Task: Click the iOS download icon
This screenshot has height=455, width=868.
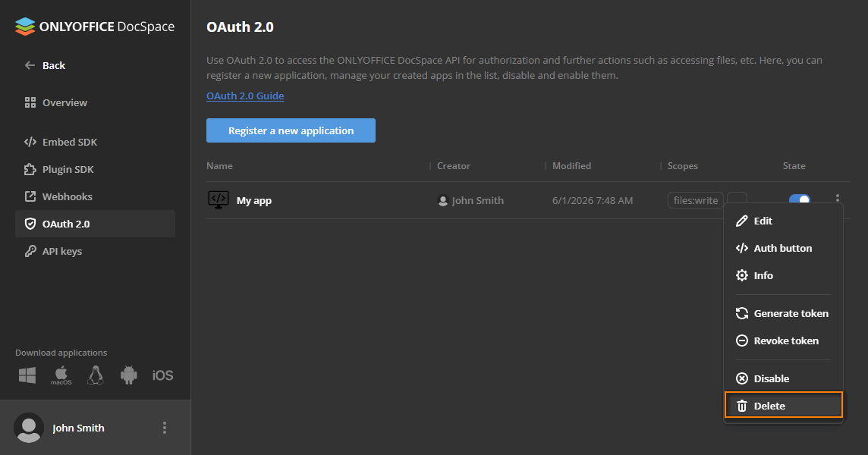Action: point(162,376)
